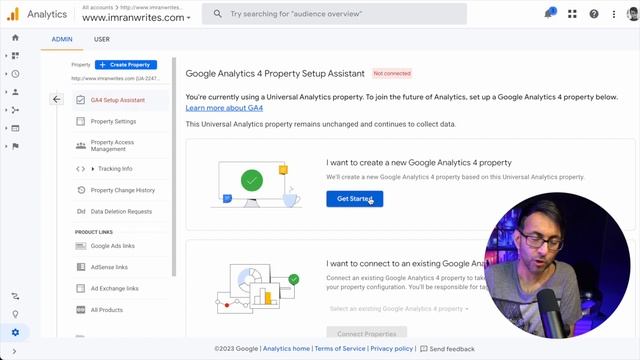Open Attribution icon near sidebar bottom
This screenshot has height=360, width=640.
coord(15,296)
